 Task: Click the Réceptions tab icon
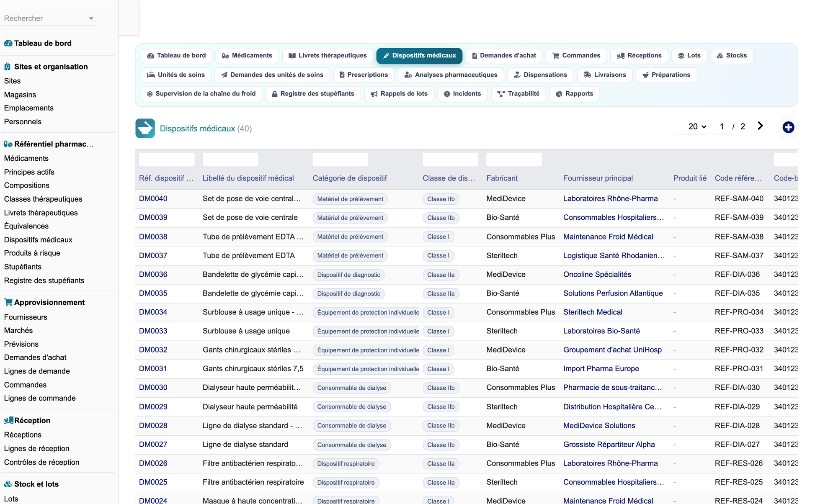[x=621, y=56]
